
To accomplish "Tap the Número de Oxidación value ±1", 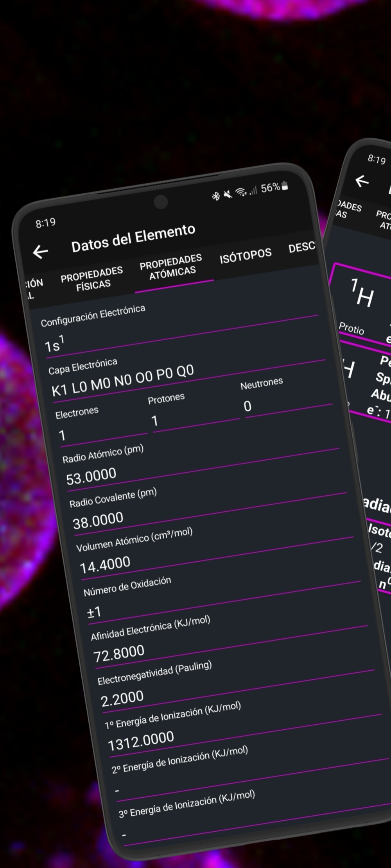I will (x=94, y=612).
